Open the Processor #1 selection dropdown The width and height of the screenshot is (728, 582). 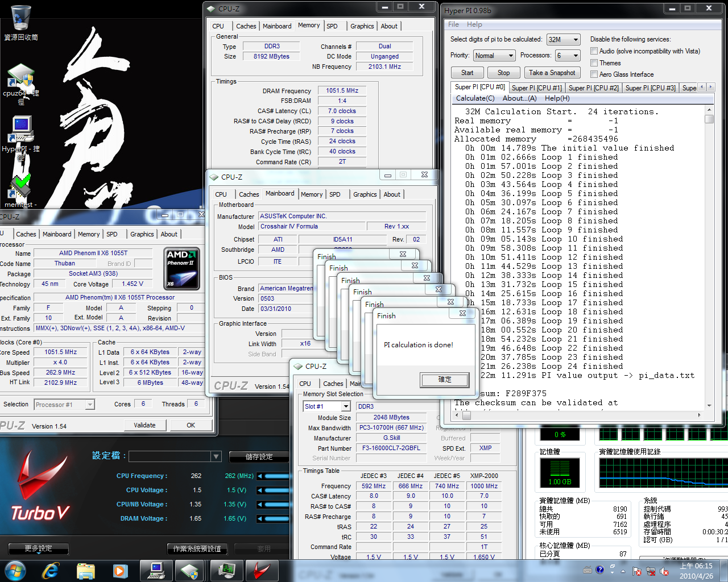click(64, 405)
